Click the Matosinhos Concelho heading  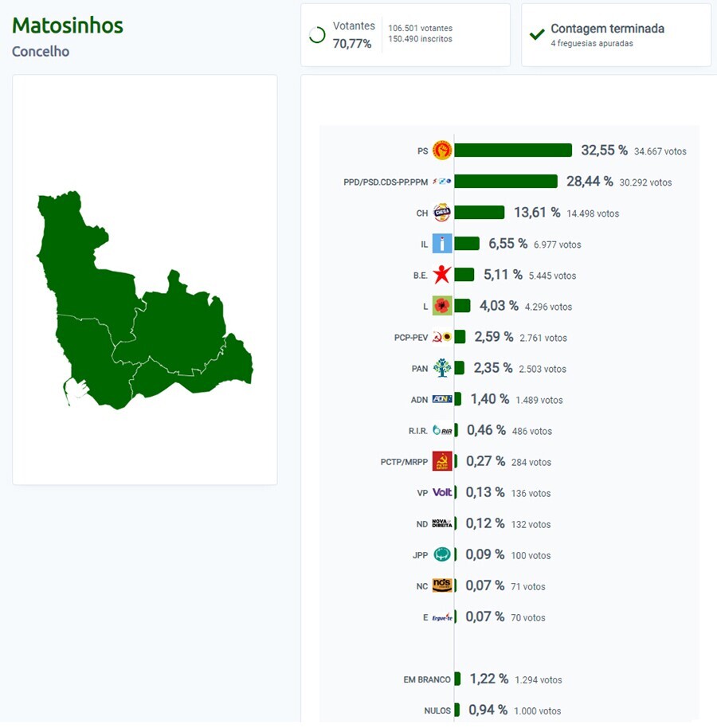click(67, 25)
